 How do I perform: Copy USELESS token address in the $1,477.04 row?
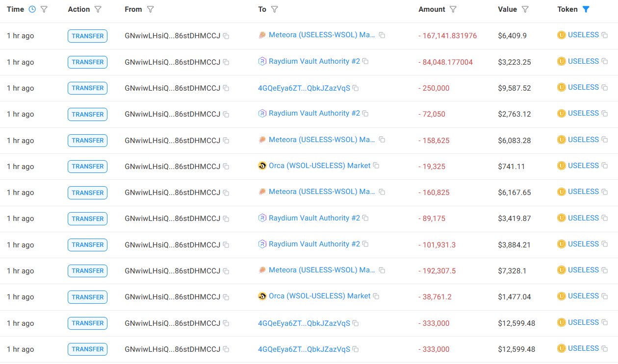604,296
